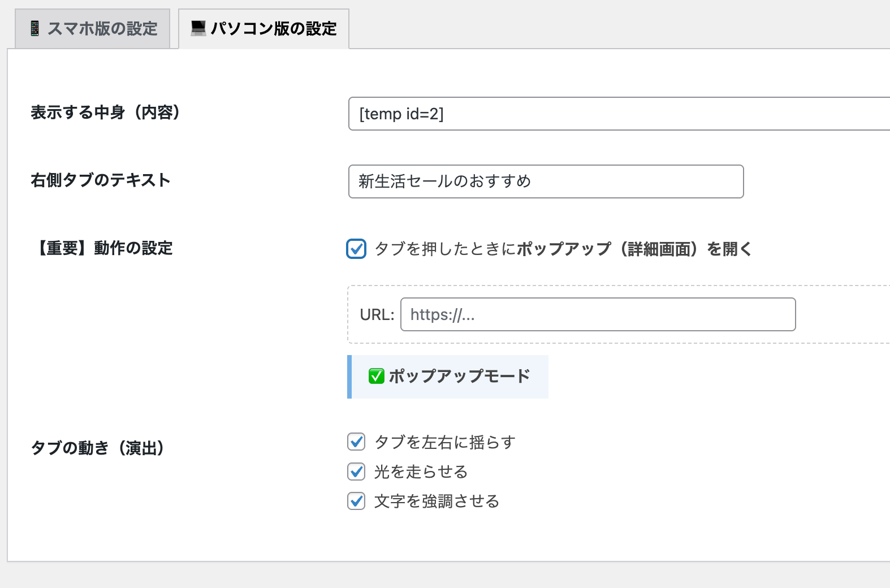The width and height of the screenshot is (890, 588).
Task: Disable the 光を走らせる checkbox
Action: 356,472
